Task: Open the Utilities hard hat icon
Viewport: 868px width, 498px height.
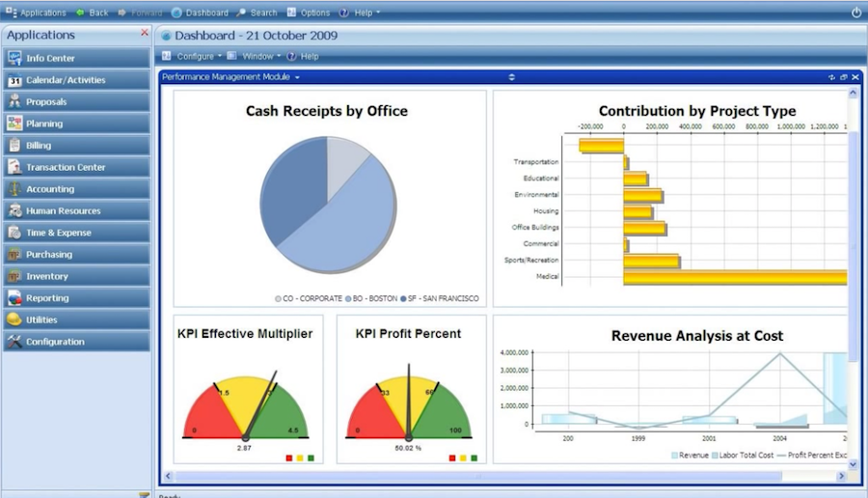Action: [14, 319]
